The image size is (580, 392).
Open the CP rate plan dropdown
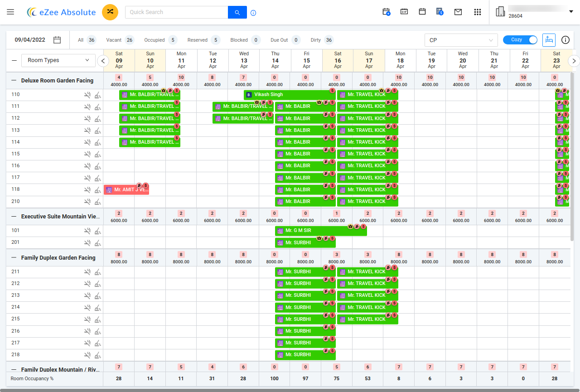(x=461, y=40)
